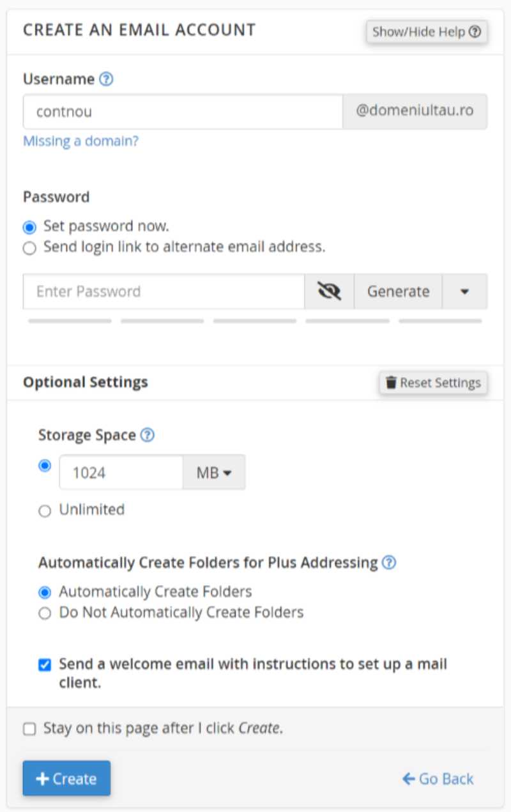
Task: Toggle password visibility eye icon
Action: click(329, 292)
